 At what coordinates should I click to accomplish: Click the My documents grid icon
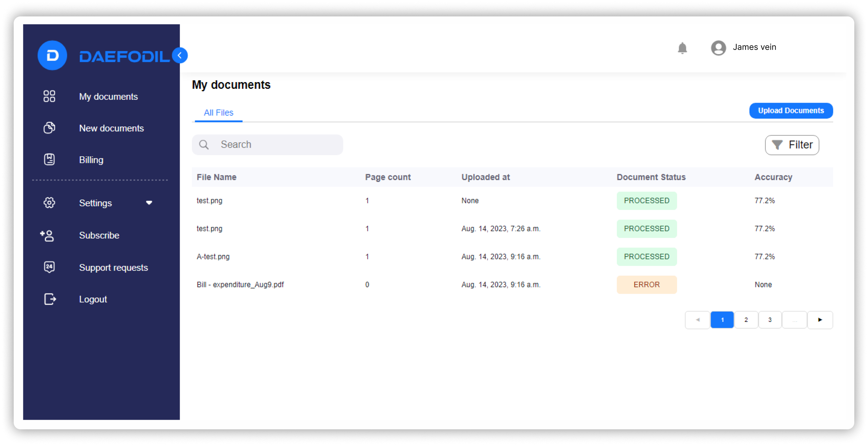49,96
